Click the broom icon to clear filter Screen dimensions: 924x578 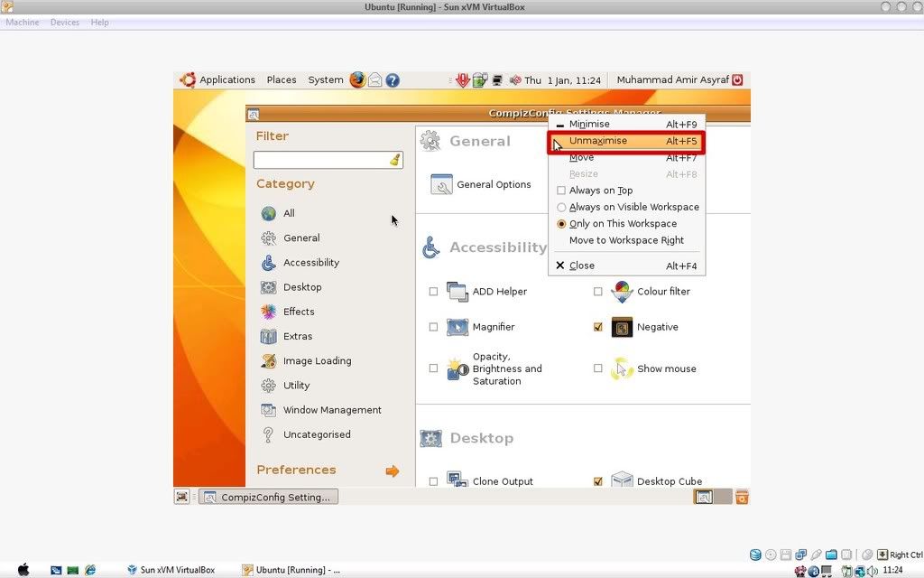coord(394,160)
